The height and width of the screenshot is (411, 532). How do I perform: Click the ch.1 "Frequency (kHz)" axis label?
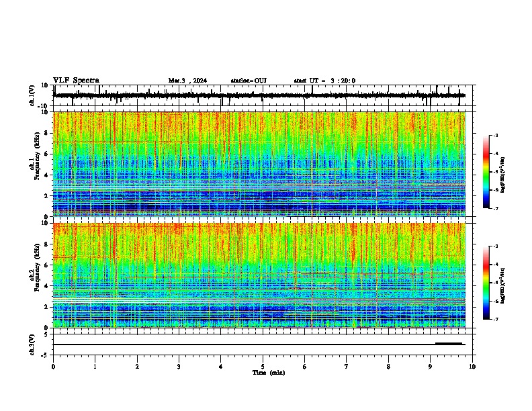[x=37, y=156]
